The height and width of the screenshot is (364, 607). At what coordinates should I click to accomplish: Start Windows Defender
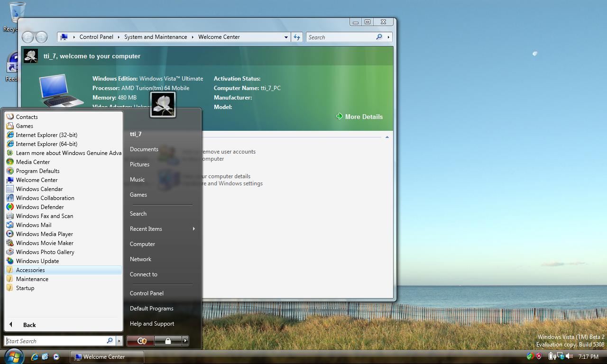64,207
